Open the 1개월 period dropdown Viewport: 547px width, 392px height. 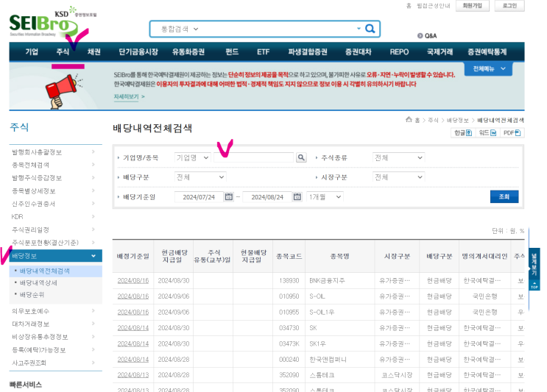tap(325, 197)
